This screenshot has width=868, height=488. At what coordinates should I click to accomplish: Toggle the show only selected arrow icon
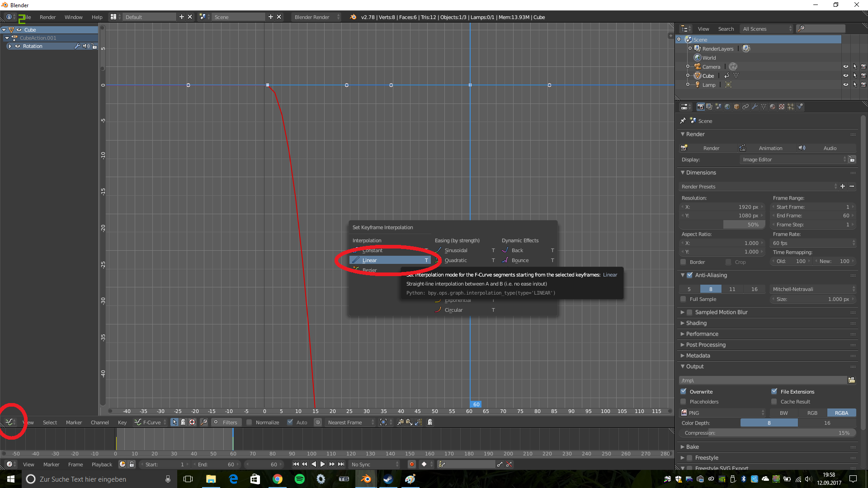175,422
